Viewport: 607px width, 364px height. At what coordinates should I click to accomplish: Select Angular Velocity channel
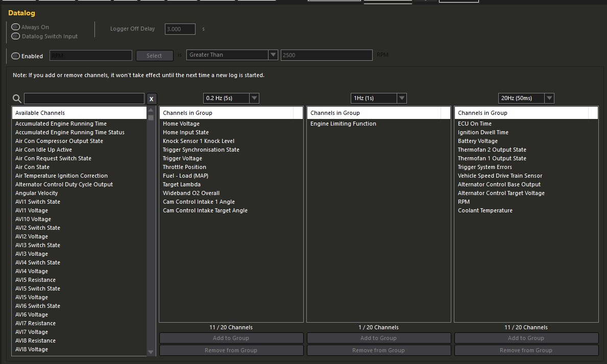(x=36, y=193)
